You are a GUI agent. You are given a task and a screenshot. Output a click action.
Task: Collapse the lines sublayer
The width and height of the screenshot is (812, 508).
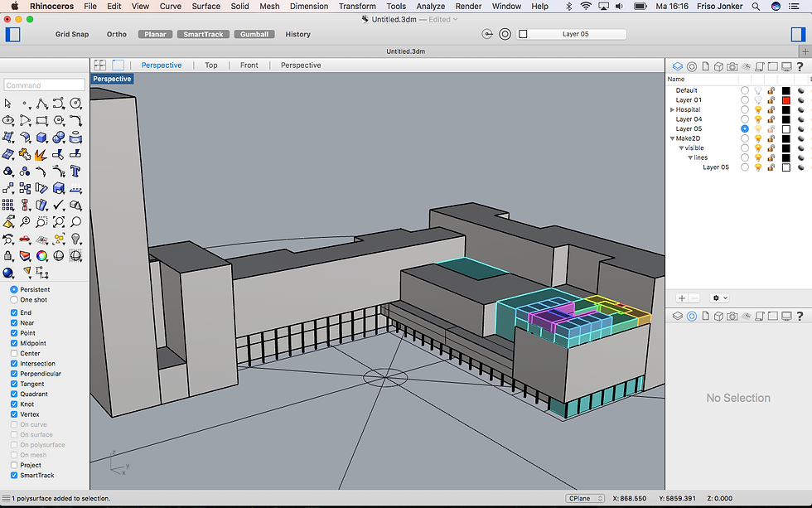pyautogui.click(x=690, y=157)
